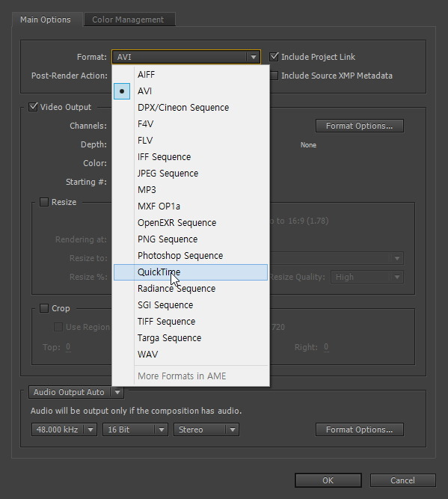Uncheck Video Output checkbox
The image size is (448, 499).
pos(33,107)
